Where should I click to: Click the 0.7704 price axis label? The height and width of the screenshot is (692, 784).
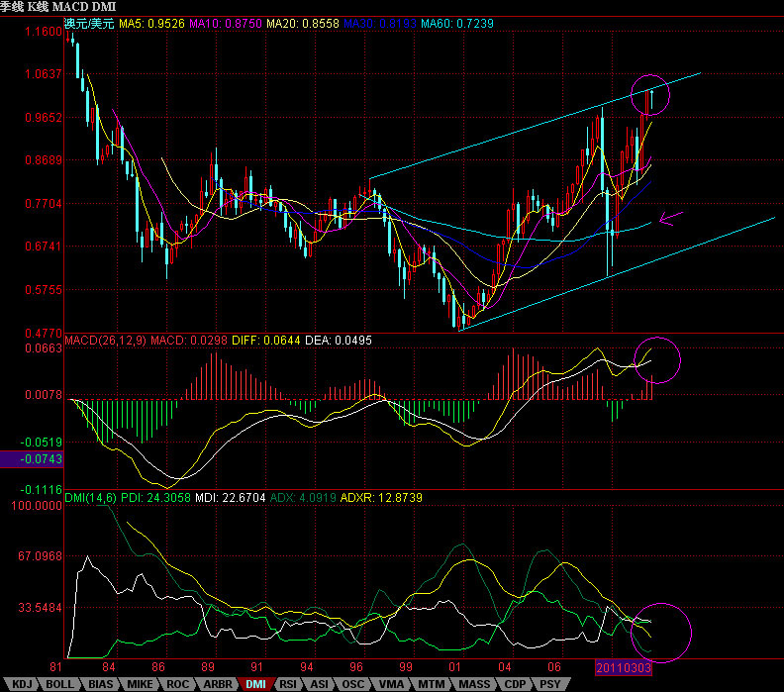point(44,204)
